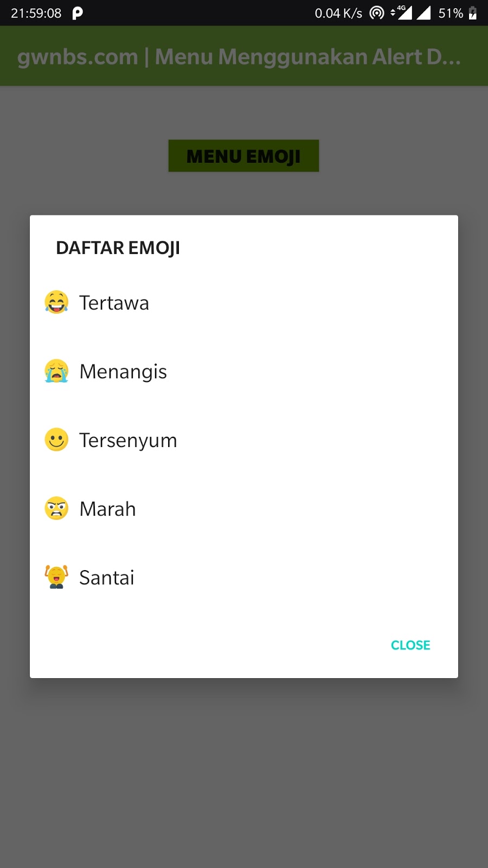Tap the smiling Tersenyum emoji icon
The image size is (488, 868).
pyautogui.click(x=56, y=439)
